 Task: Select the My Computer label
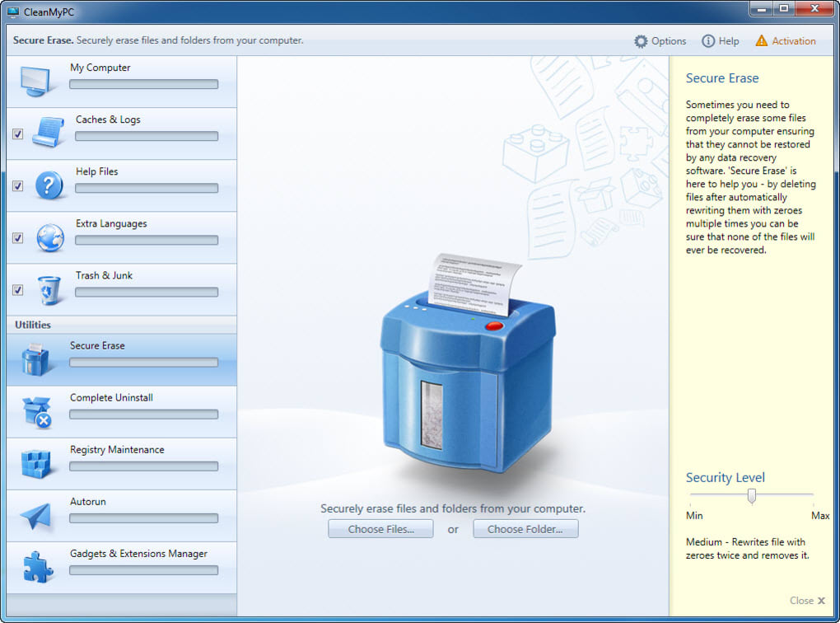point(100,68)
